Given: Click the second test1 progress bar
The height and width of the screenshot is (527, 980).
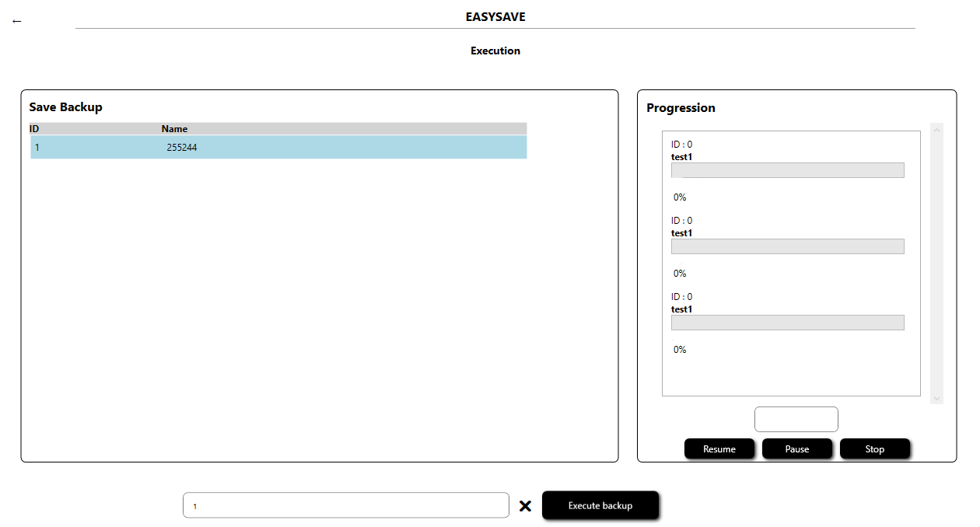Looking at the screenshot, I should click(787, 246).
